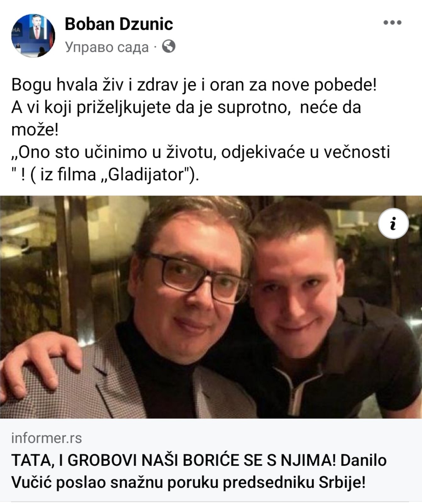Click the "iz filma Gladijator" text line
Screen dimensions: 422x504
pos(105,175)
